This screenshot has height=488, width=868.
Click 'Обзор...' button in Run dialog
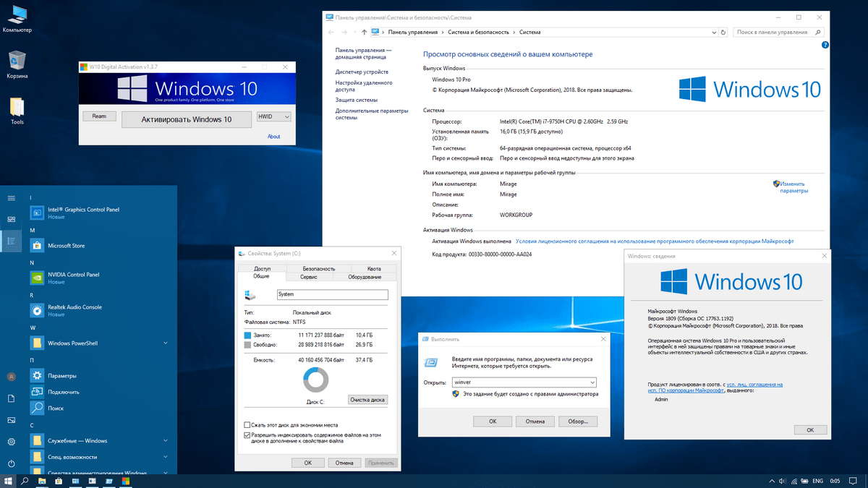point(578,421)
